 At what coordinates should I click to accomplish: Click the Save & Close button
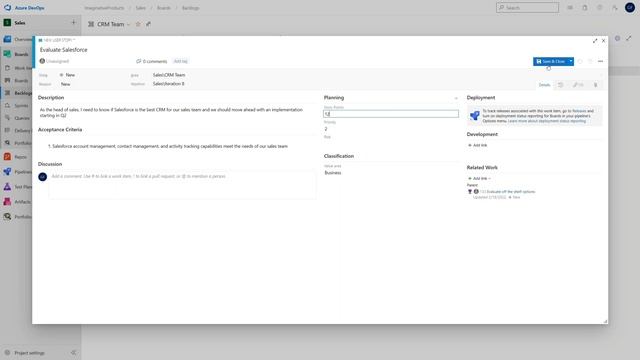[x=550, y=61]
